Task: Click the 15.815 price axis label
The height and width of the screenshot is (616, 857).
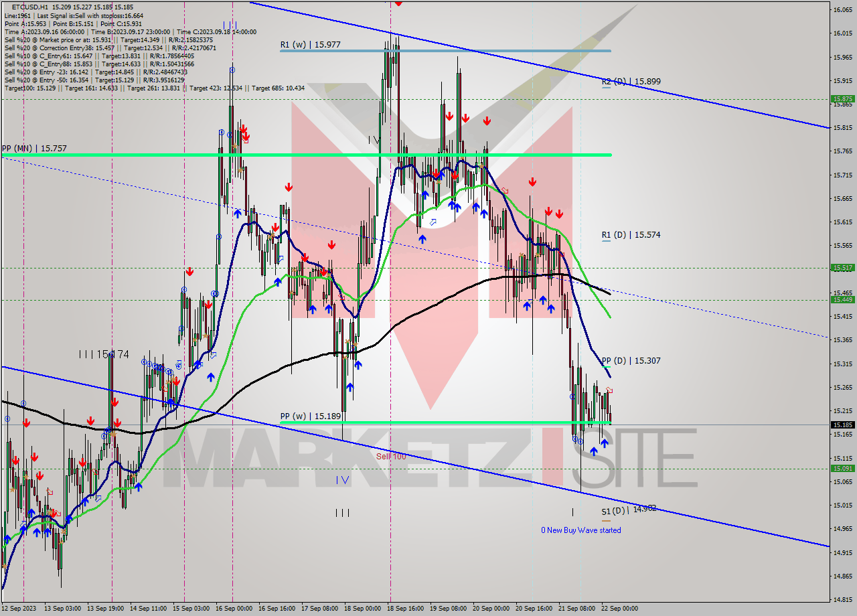Action: click(842, 127)
